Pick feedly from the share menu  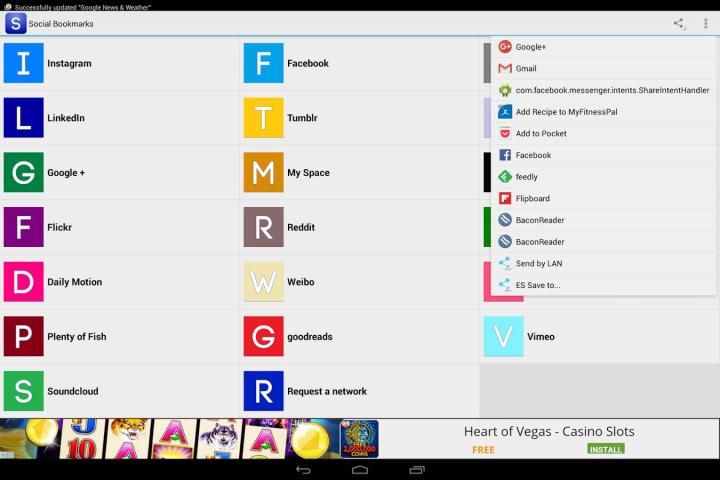click(527, 177)
